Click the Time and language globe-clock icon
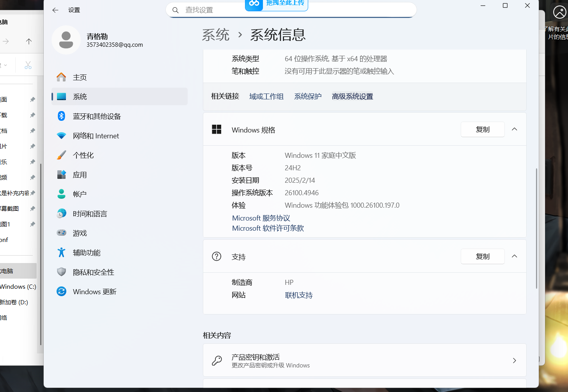The width and height of the screenshot is (568, 392). click(61, 214)
